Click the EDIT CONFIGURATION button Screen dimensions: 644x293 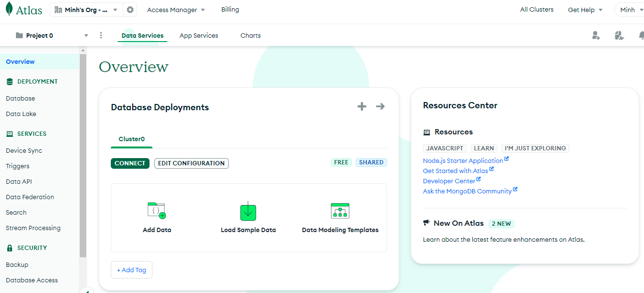(192, 163)
